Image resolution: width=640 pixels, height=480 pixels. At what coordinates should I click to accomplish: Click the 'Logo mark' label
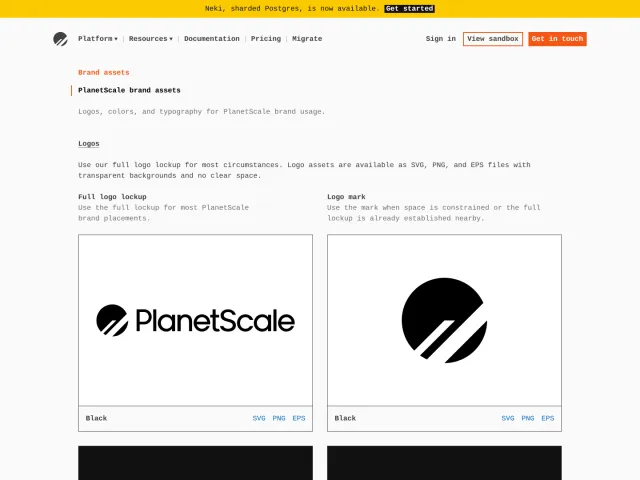coord(346,197)
